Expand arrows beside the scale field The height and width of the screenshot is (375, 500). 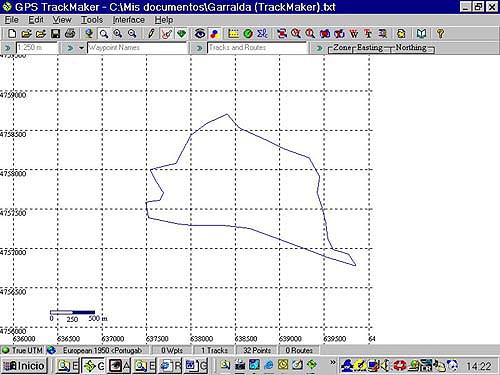pyautogui.click(x=7, y=48)
